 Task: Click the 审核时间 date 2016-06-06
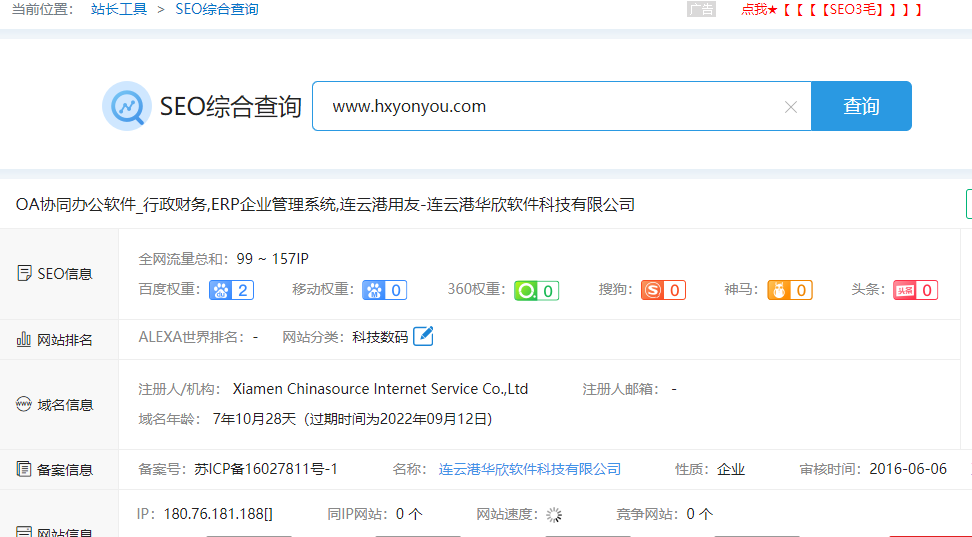[x=908, y=469]
